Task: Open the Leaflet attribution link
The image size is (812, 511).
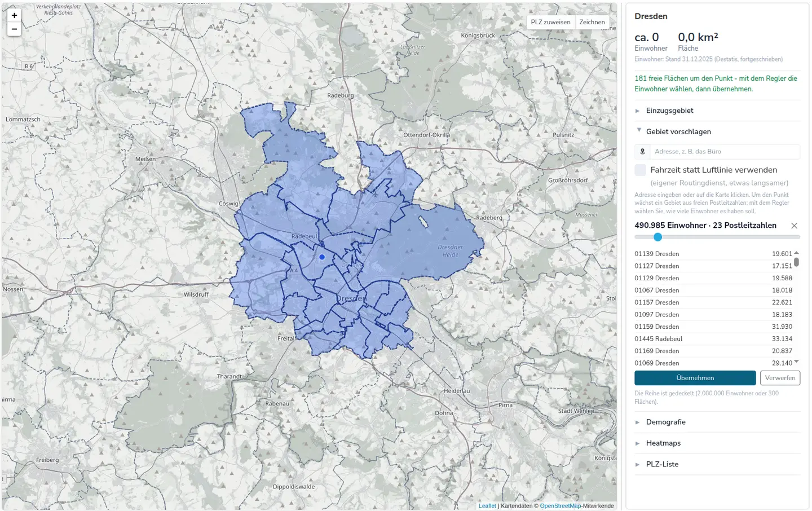Action: click(x=487, y=506)
